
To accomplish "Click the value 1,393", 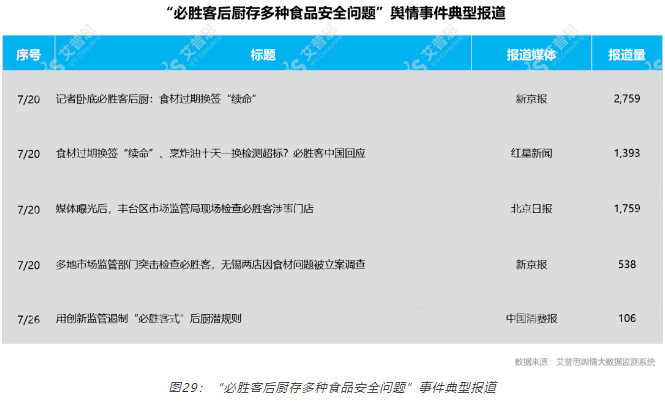I will coord(627,153).
